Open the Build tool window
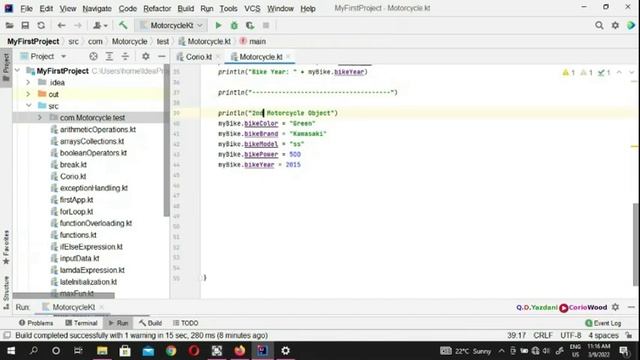The image size is (640, 360). click(150, 323)
